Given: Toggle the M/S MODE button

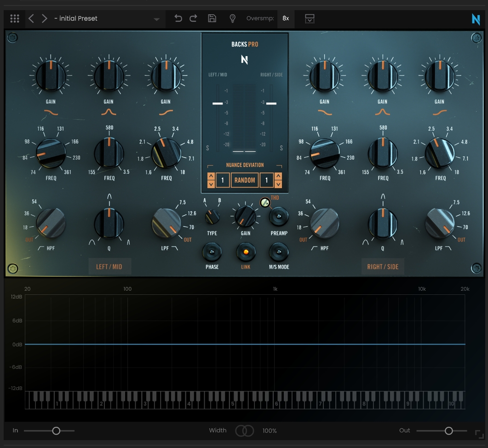Looking at the screenshot, I should click(279, 252).
